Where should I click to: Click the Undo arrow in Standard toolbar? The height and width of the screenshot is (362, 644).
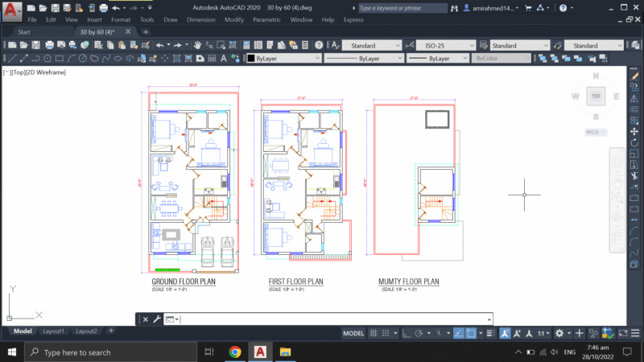pos(159,45)
